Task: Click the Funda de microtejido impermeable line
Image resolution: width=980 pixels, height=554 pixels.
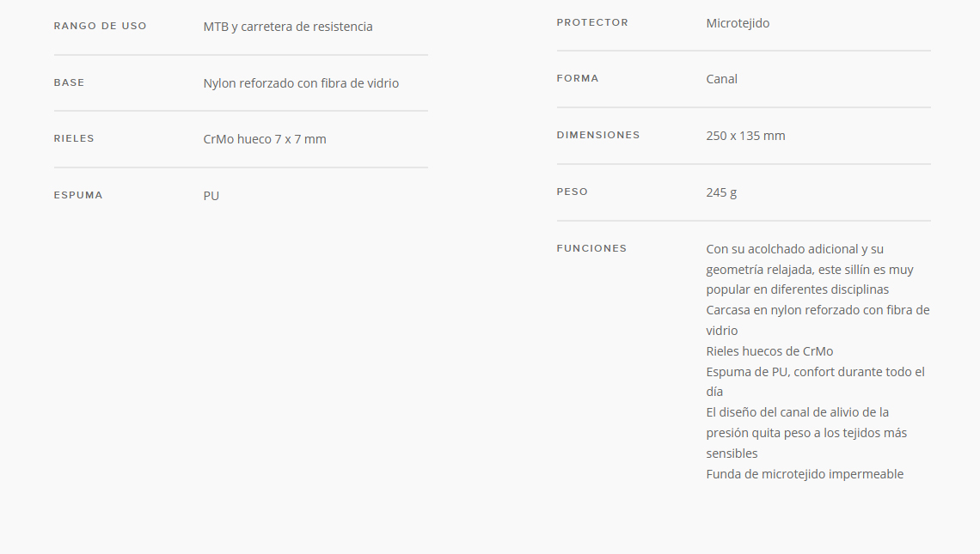Action: [805, 474]
